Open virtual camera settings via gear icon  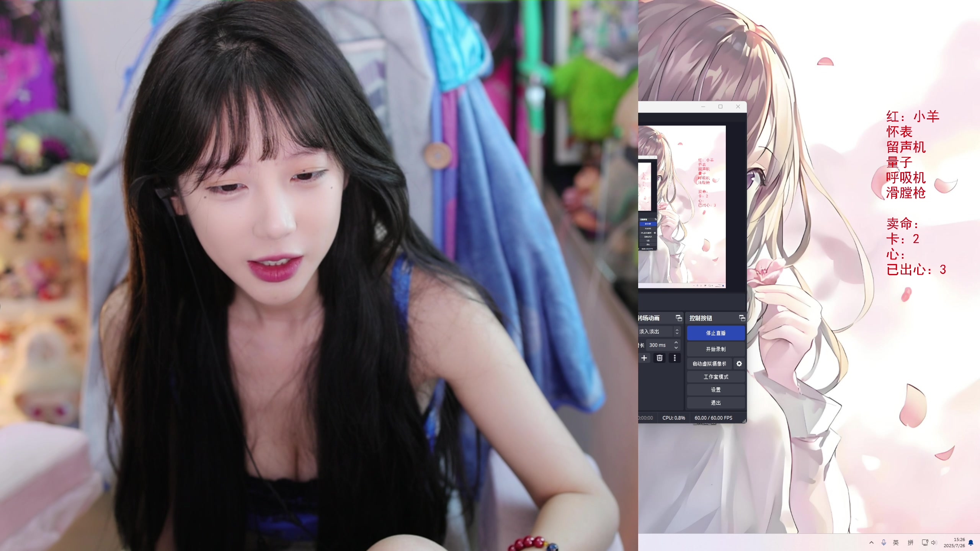(739, 364)
